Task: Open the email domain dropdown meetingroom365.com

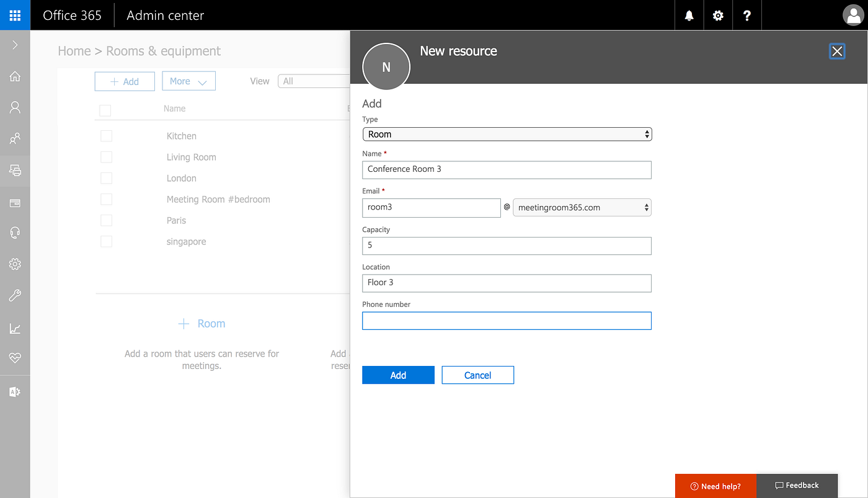Action: [x=582, y=207]
